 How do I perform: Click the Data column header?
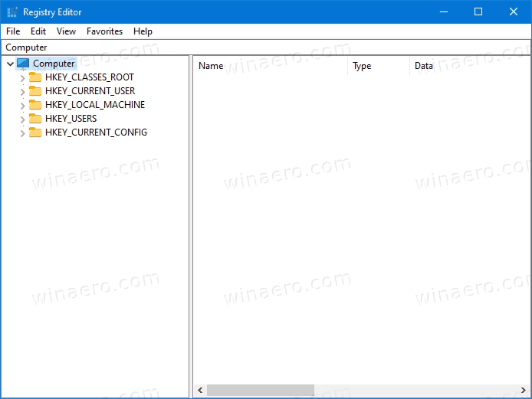pyautogui.click(x=470, y=66)
